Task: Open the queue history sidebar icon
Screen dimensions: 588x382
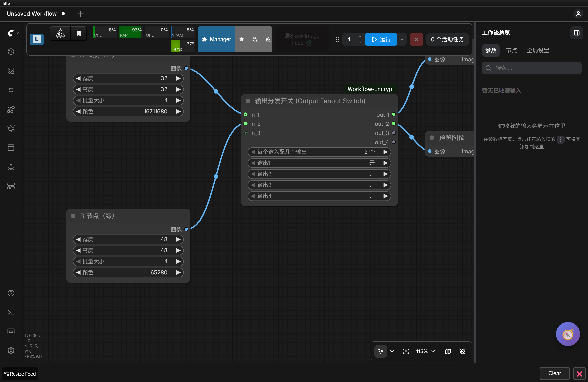Action: 11,51
